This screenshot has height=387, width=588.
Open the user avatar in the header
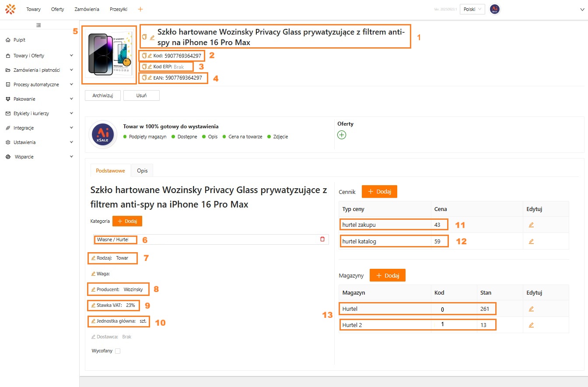494,9
